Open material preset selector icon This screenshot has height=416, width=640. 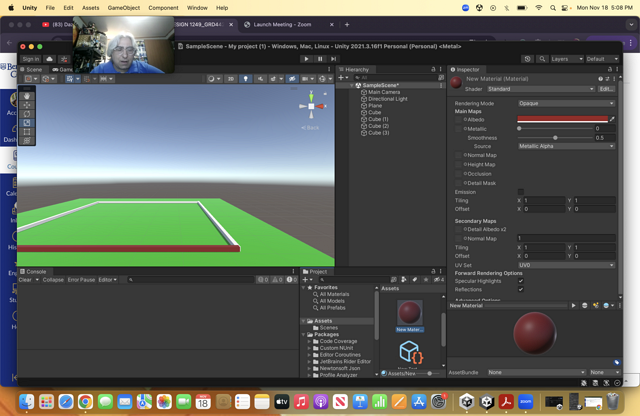[607, 79]
